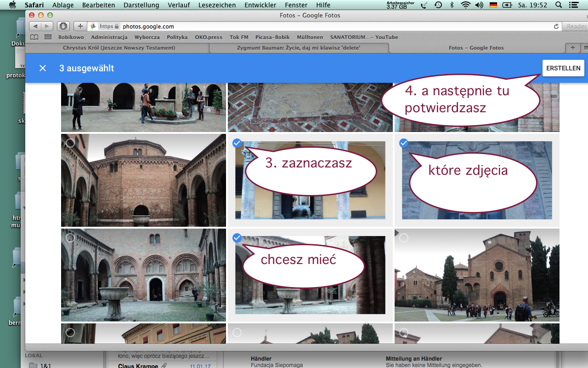588x368 pixels.
Task: Select the octagonal brick building photo circle
Action: pos(70,143)
